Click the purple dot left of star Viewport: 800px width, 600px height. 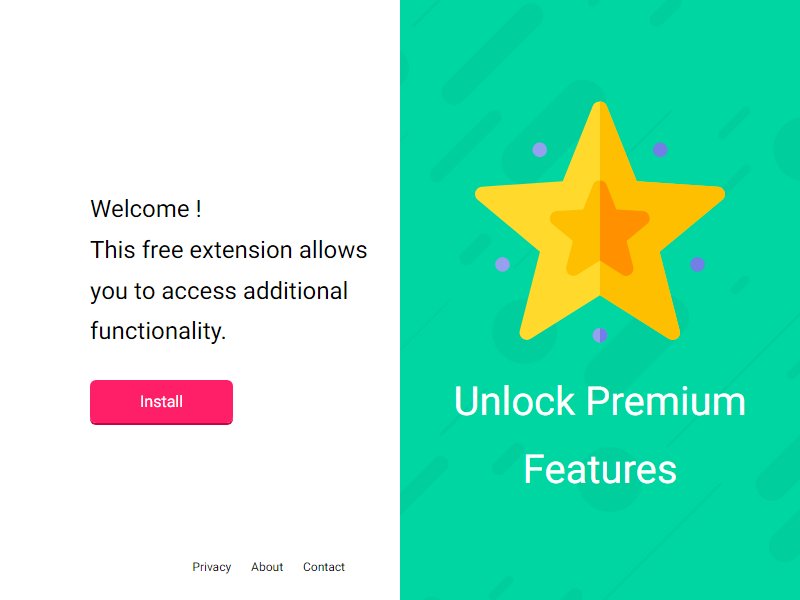(503, 264)
